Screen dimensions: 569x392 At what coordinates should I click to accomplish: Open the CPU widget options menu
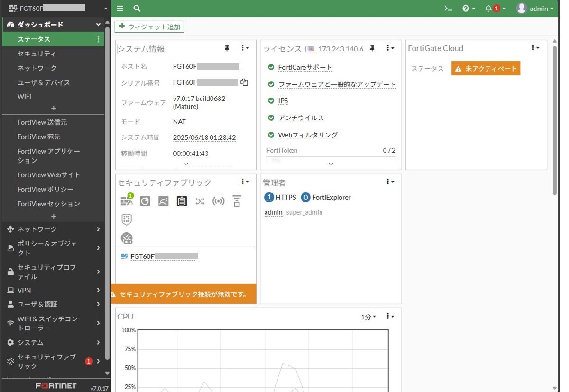click(x=390, y=316)
